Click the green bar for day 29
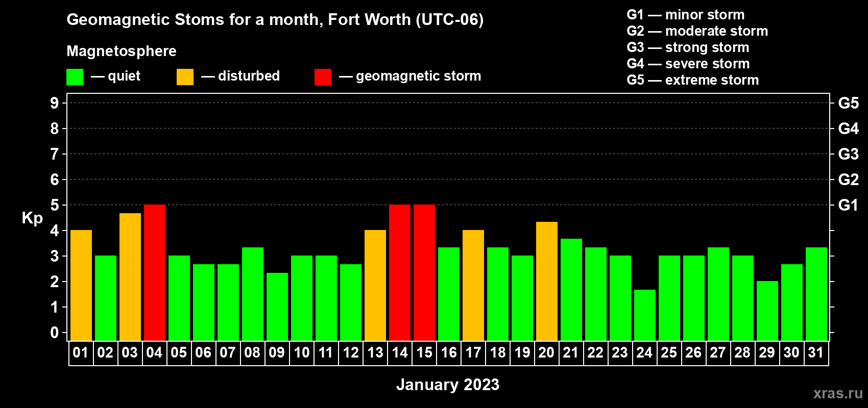 (x=767, y=311)
